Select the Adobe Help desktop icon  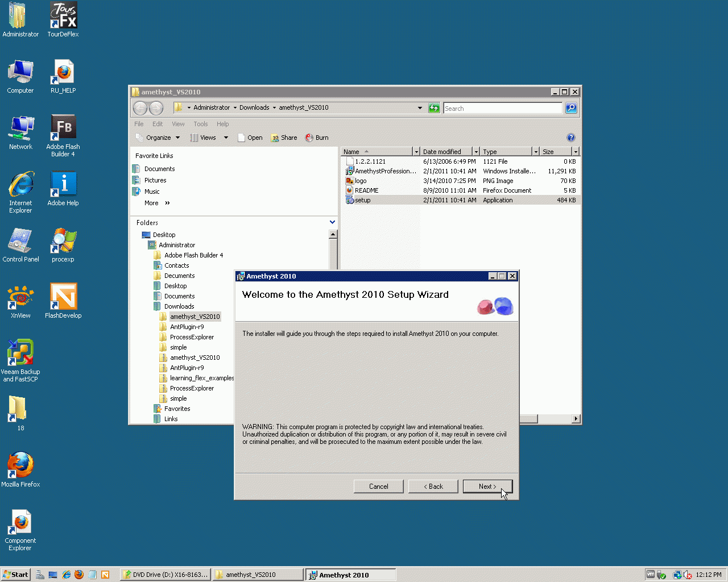[x=63, y=189]
